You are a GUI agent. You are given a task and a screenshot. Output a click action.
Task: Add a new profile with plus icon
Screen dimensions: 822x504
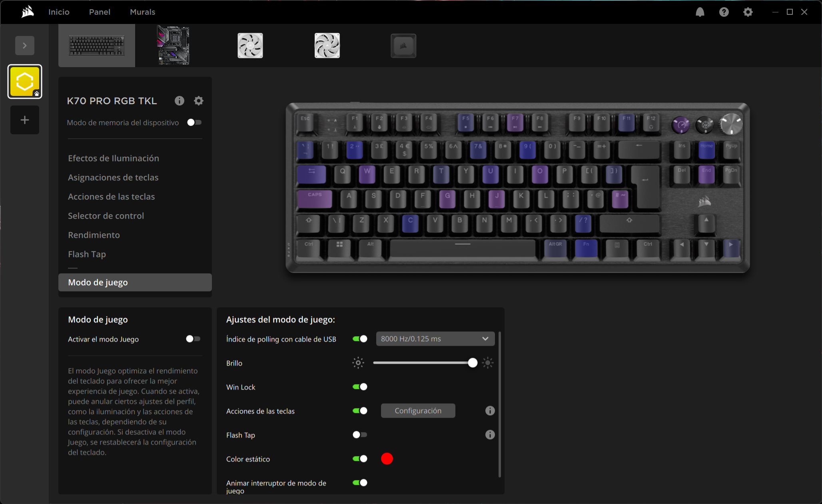point(25,120)
